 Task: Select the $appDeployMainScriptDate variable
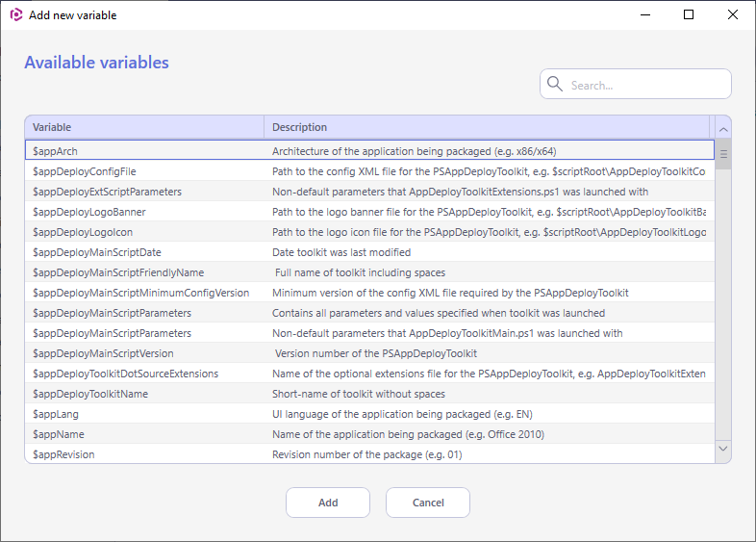(x=97, y=252)
